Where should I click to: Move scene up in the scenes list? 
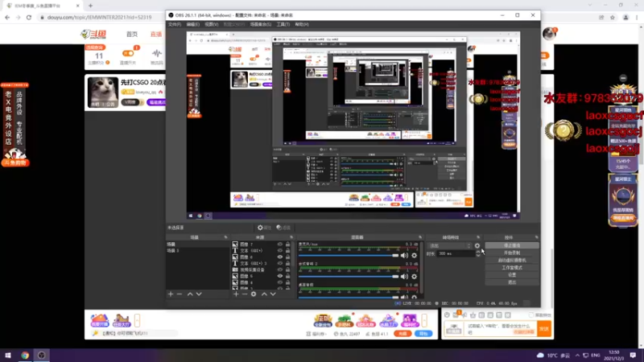coord(190,294)
